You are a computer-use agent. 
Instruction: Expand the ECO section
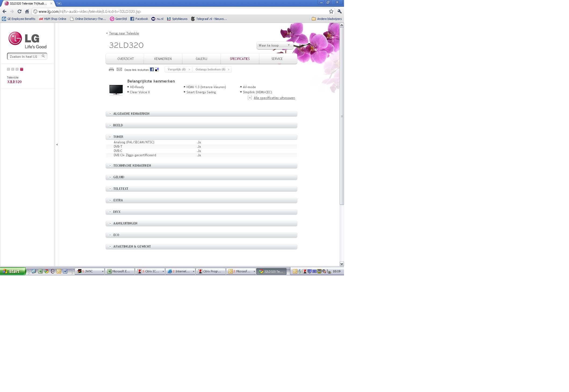tap(201, 235)
